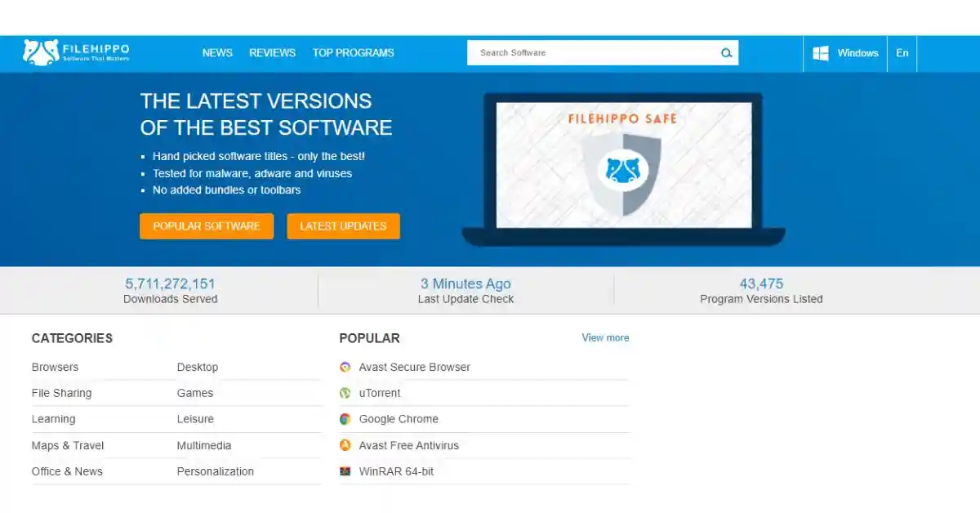
Task: Click the search magnifier icon
Action: pyautogui.click(x=726, y=53)
